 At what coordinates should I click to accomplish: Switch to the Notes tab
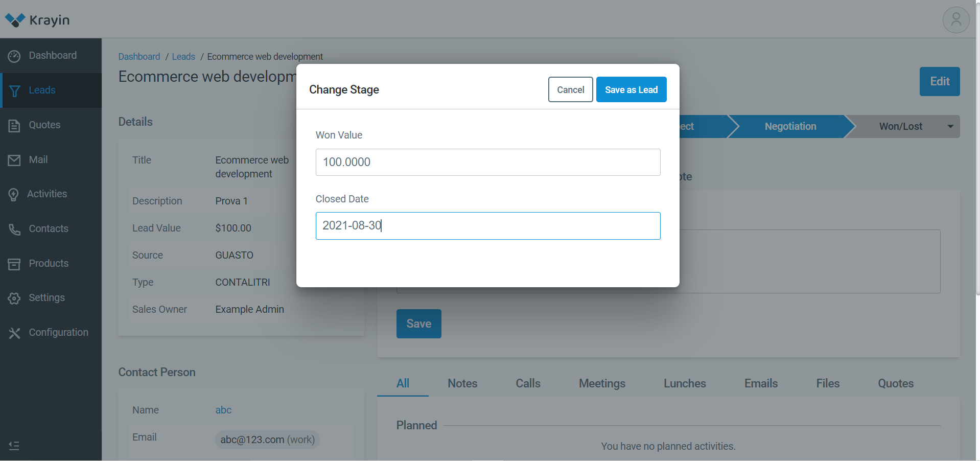pos(462,383)
